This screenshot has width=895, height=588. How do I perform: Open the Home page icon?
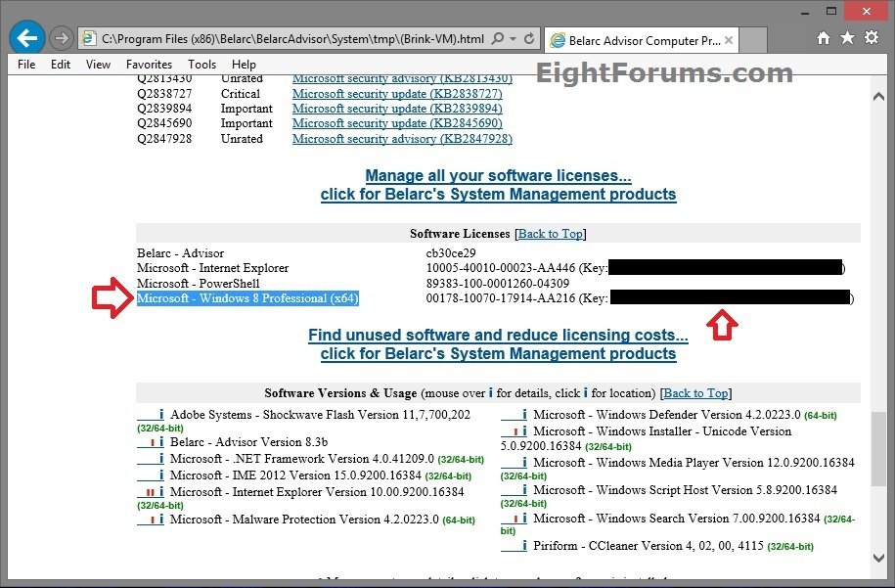pyautogui.click(x=824, y=38)
